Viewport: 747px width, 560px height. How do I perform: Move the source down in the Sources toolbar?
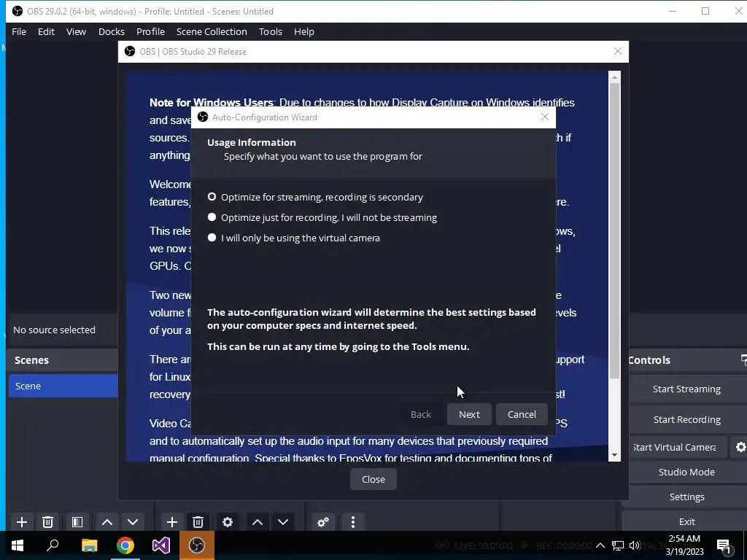tap(283, 522)
